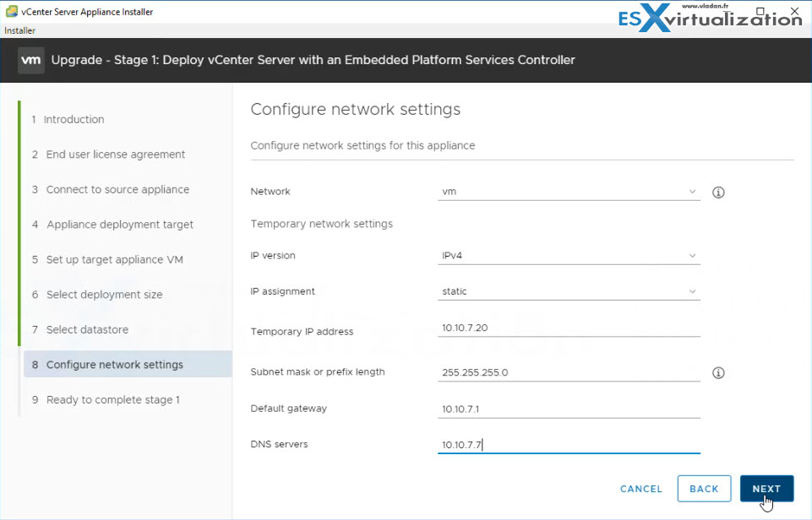Go to step 1 Introduction
This screenshot has width=812, height=520.
(x=68, y=120)
